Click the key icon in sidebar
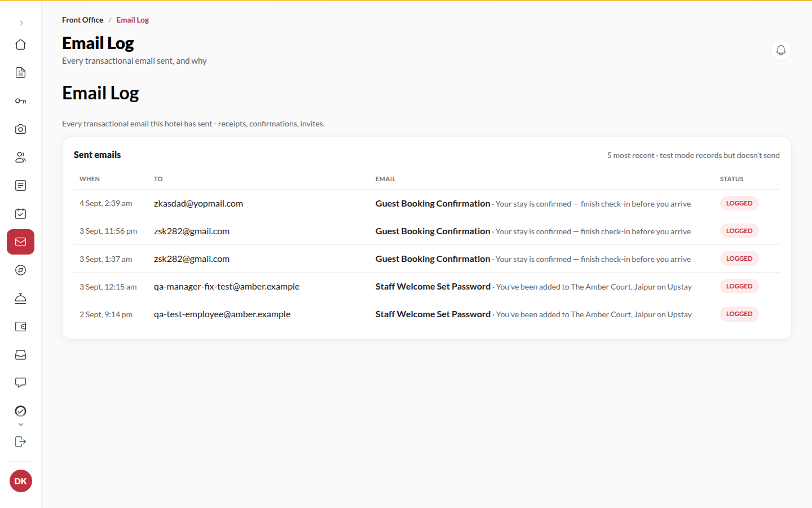 [21, 101]
